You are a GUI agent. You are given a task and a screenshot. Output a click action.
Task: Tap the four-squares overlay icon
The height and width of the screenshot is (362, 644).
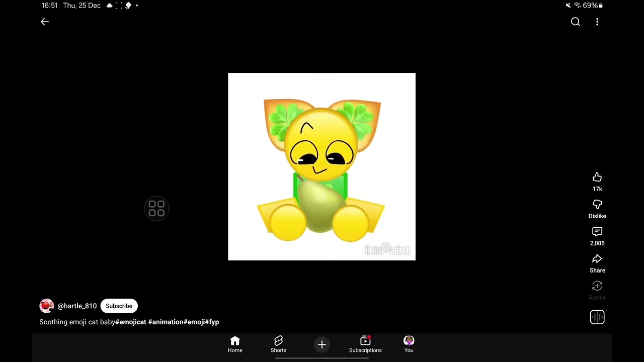pos(156,208)
